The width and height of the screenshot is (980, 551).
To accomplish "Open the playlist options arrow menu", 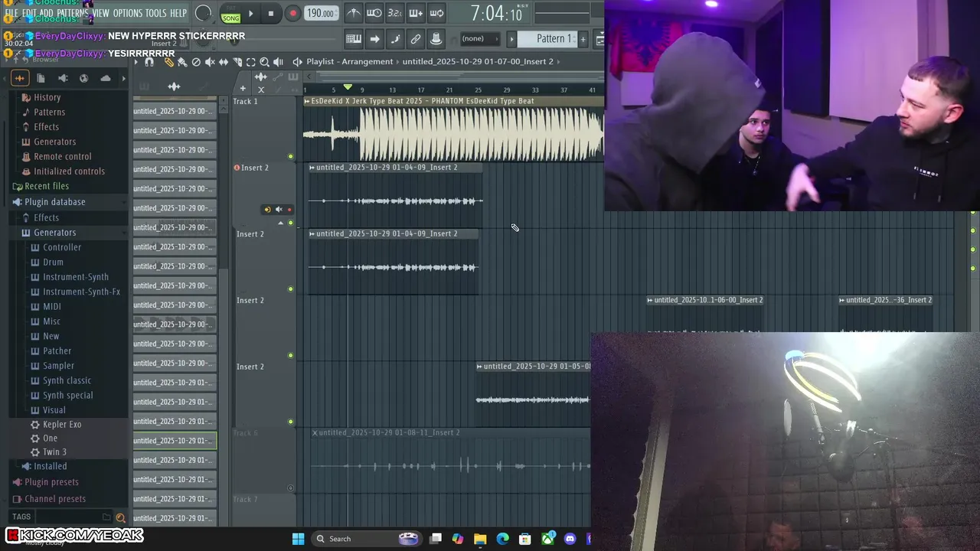I will tap(136, 62).
